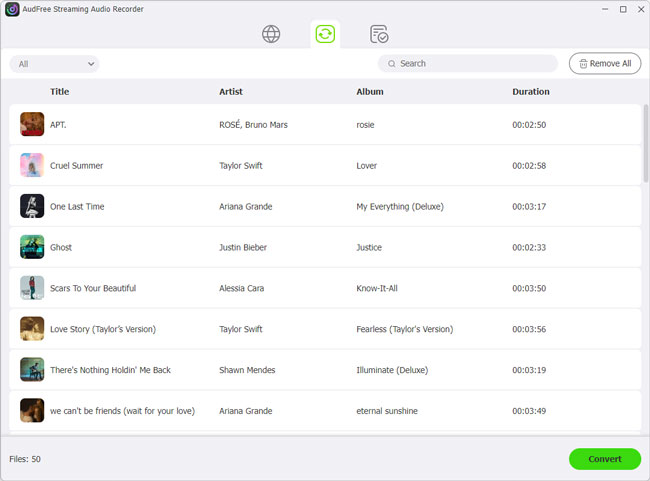The height and width of the screenshot is (481, 650).
Task: Select the One Last Time album cover
Action: [x=32, y=206]
